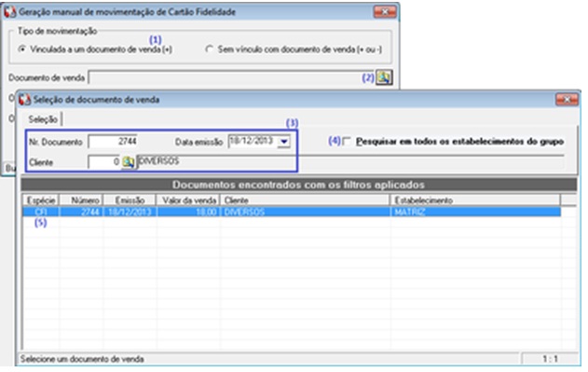This screenshot has width=588, height=372.
Task: Sort by the Espécie column header
Action: (x=41, y=200)
